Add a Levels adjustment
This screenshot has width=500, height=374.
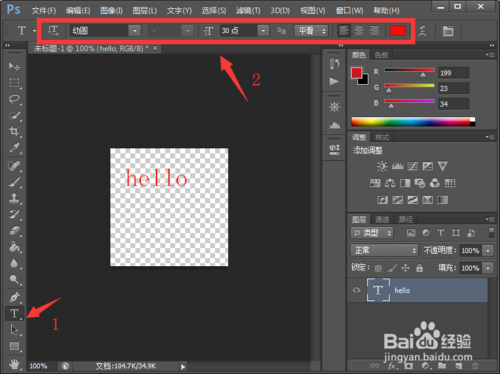397,166
